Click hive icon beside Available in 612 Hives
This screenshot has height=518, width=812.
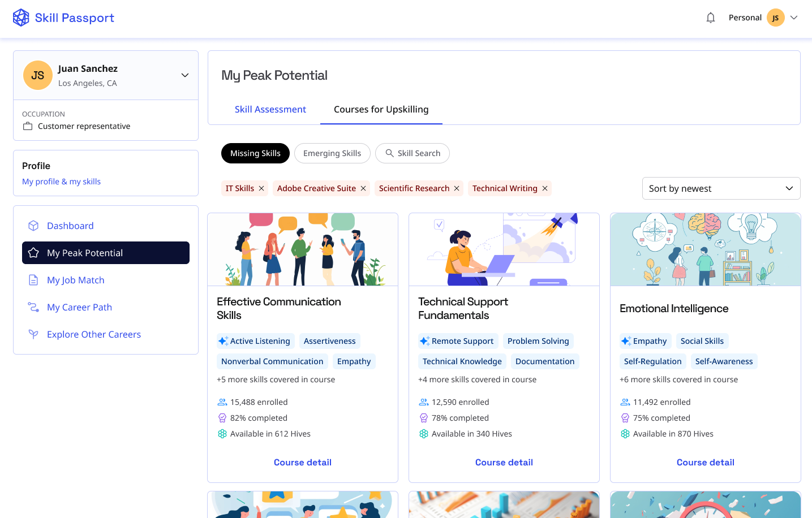222,434
